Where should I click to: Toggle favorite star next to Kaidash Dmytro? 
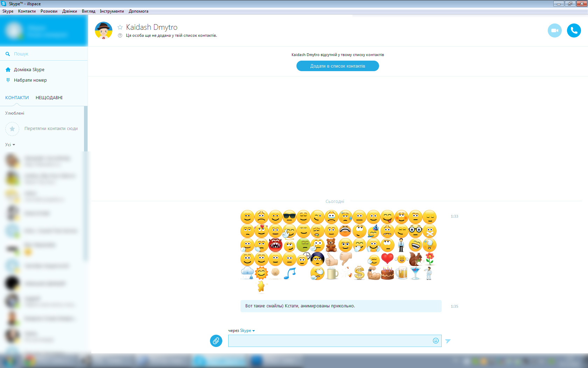(120, 27)
